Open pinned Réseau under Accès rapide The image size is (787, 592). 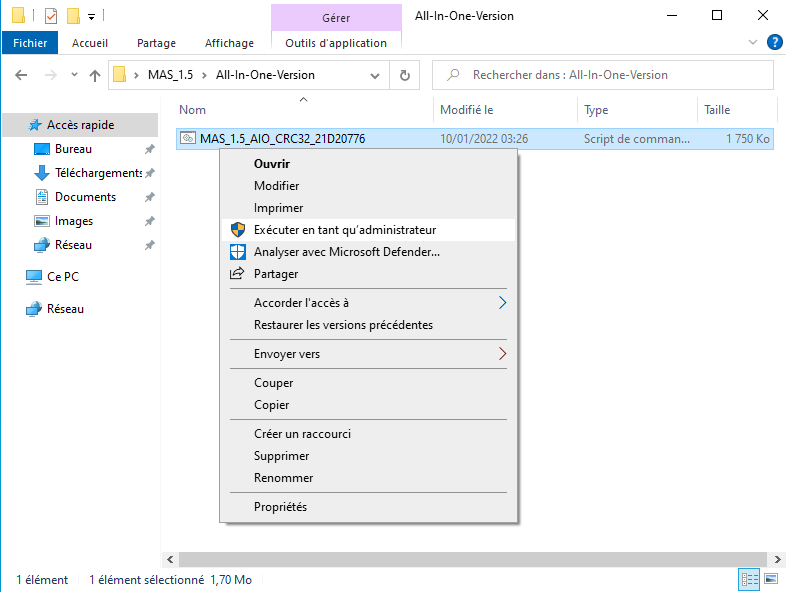coord(73,245)
